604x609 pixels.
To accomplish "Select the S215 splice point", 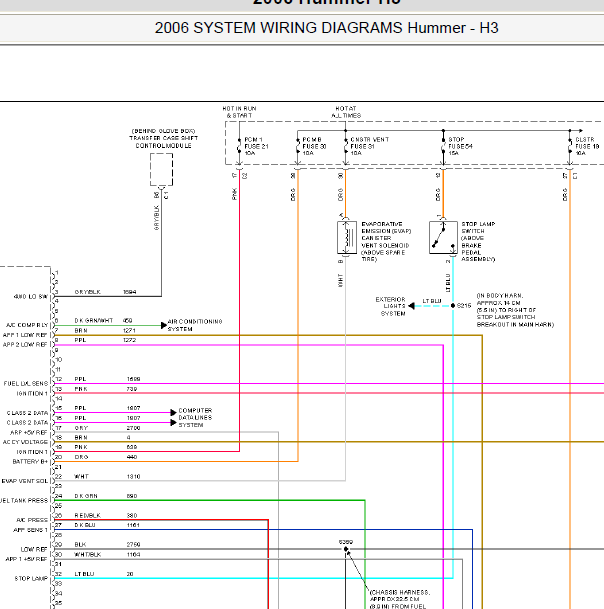I will [453, 306].
